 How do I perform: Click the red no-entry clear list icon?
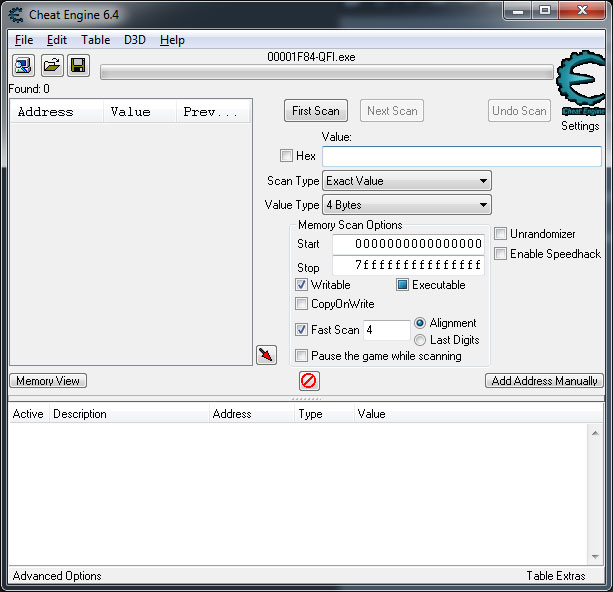click(x=309, y=381)
